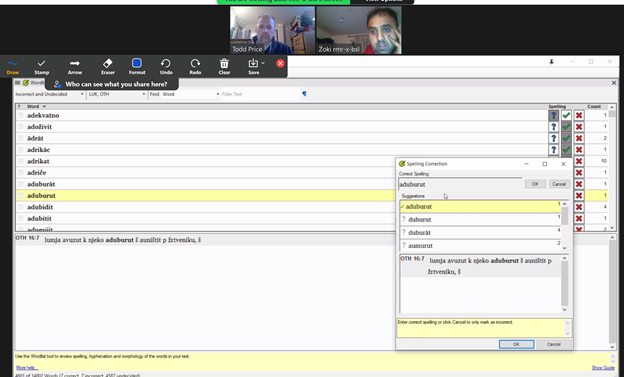Open the More help link

[x=27, y=368]
